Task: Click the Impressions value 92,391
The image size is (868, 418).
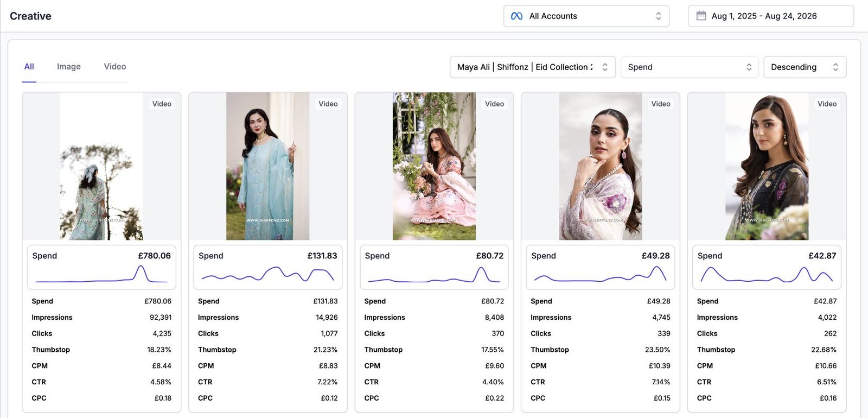Action: coord(161,318)
